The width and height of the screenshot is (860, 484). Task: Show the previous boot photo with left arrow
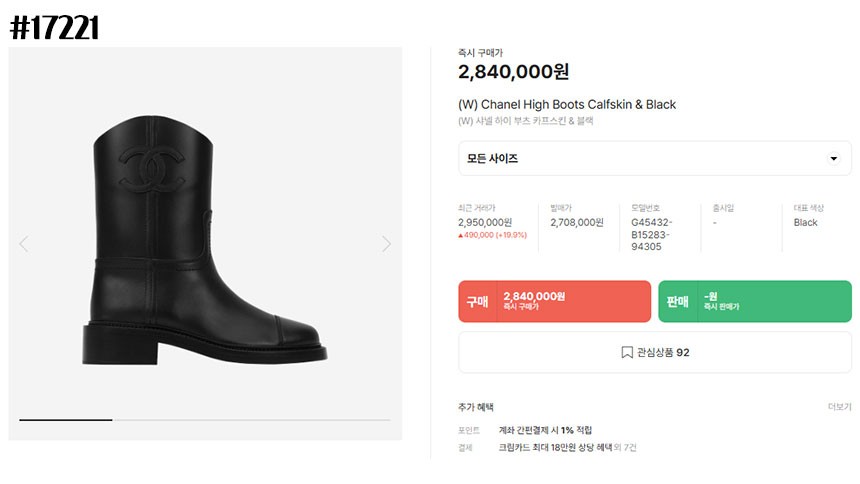click(24, 244)
